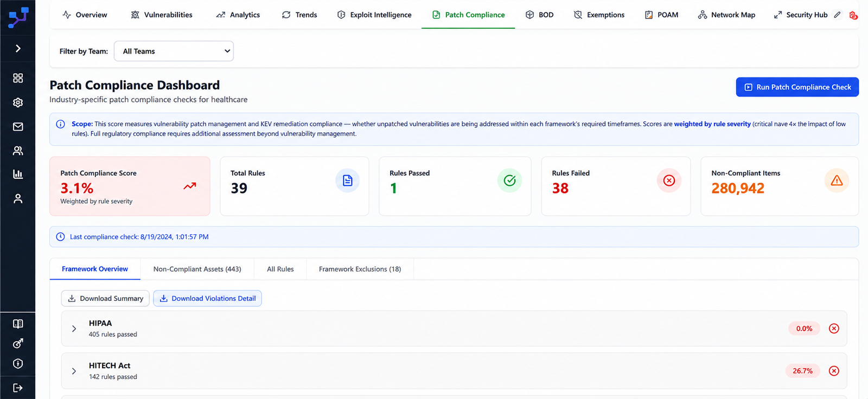Open the Exemptions tab

click(x=599, y=15)
